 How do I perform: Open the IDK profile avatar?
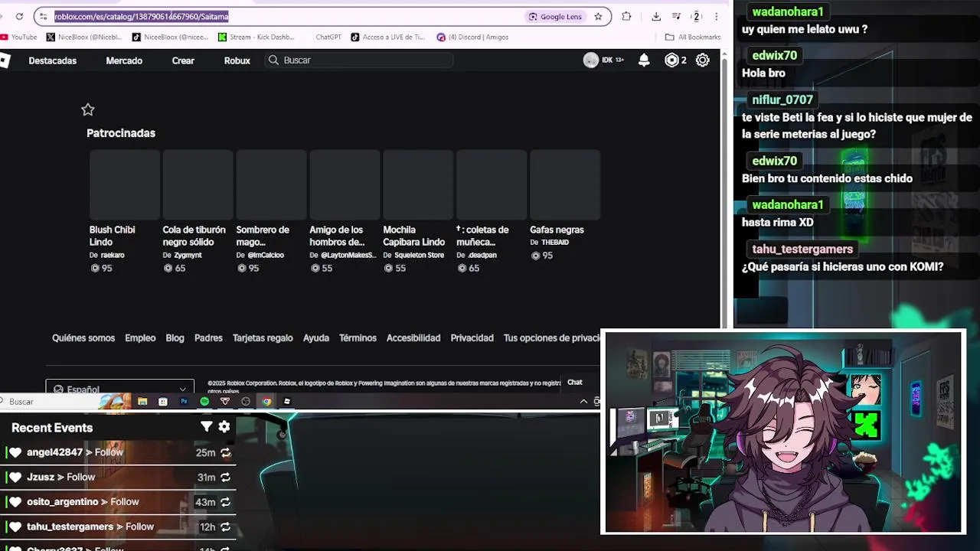click(x=590, y=60)
